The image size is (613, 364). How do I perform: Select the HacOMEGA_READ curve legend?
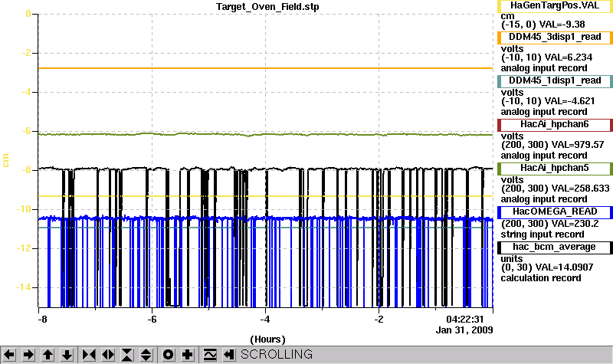point(555,212)
